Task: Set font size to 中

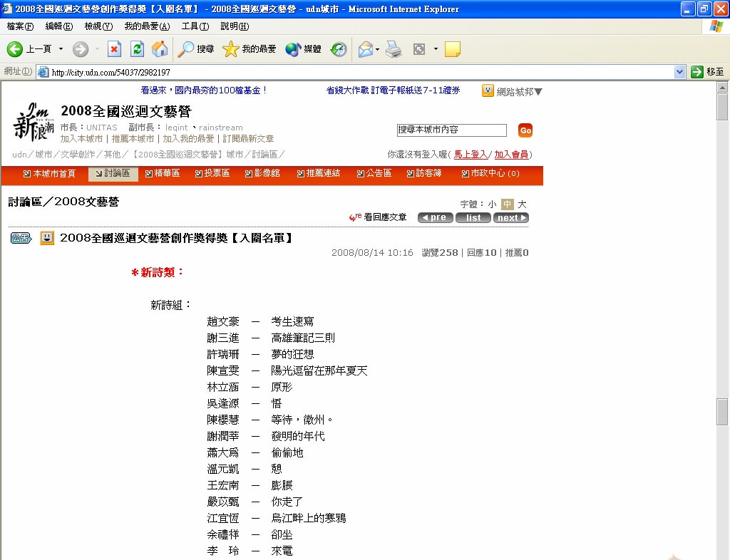Action: (x=508, y=204)
